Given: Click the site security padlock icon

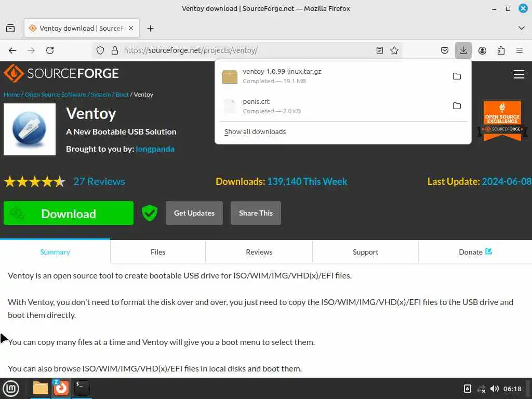Looking at the screenshot, I should pyautogui.click(x=115, y=50).
